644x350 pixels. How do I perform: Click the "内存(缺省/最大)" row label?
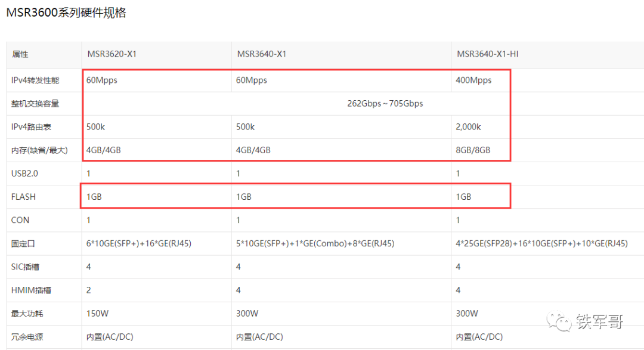[x=39, y=150]
